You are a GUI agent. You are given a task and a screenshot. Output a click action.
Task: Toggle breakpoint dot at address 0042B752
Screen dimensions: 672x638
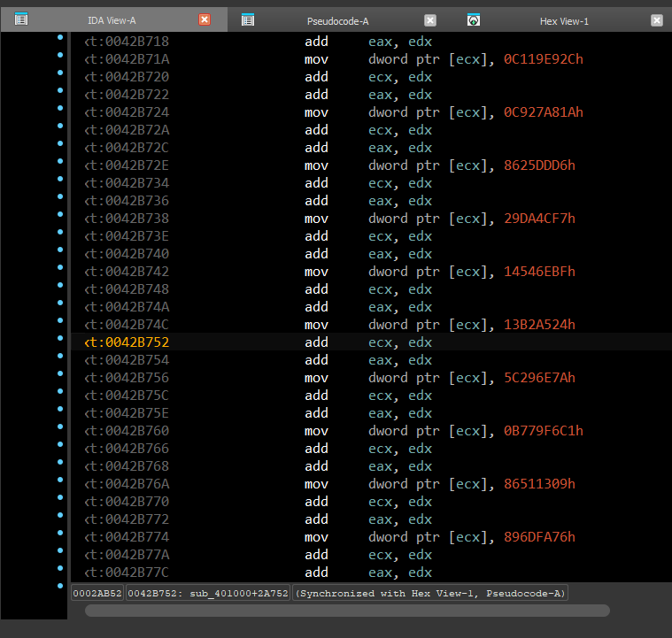tap(60, 338)
